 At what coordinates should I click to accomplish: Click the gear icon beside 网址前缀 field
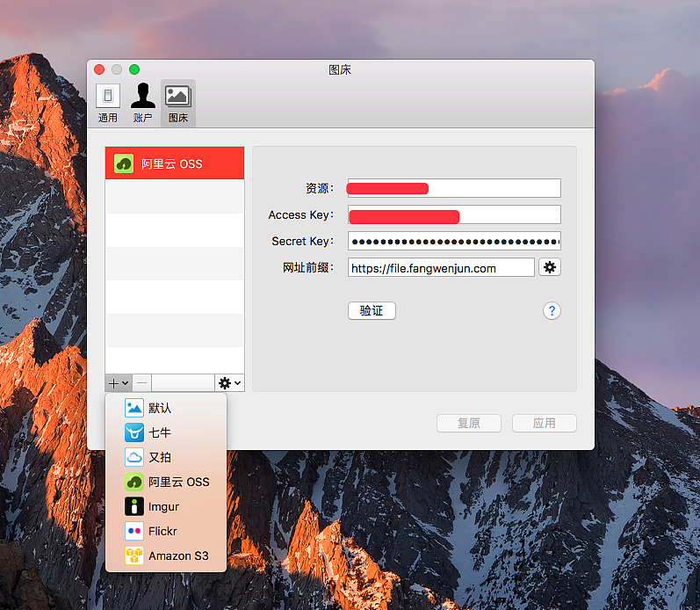click(x=550, y=267)
